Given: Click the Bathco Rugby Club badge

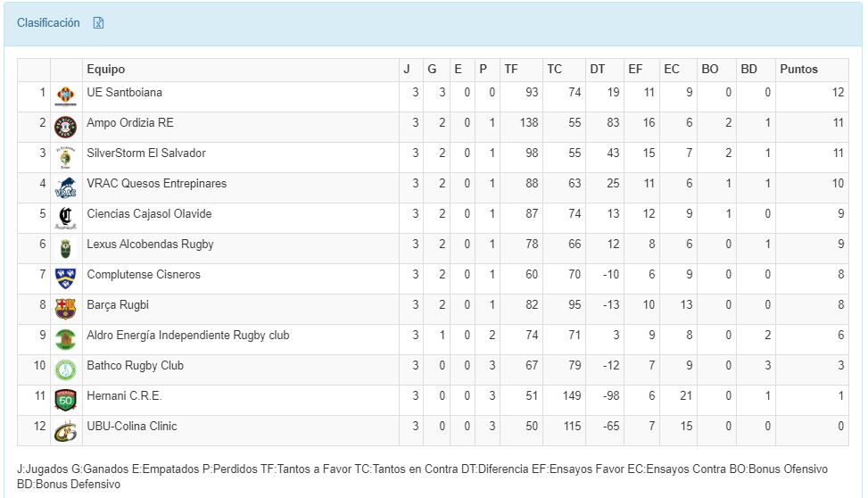Looking at the screenshot, I should click(65, 369).
